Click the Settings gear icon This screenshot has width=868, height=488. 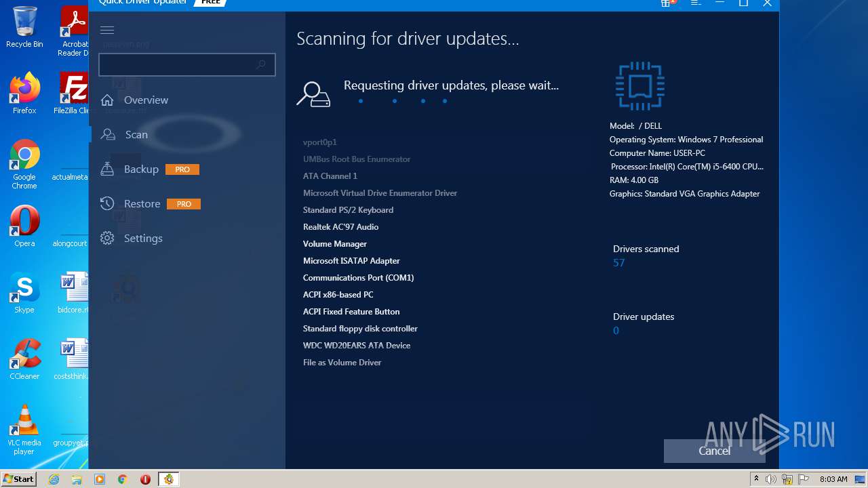106,238
